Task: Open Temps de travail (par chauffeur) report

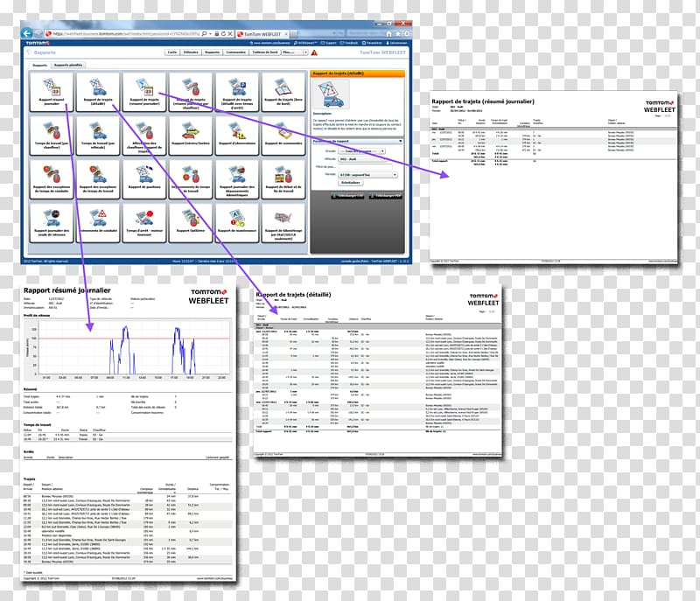Action: [52, 136]
